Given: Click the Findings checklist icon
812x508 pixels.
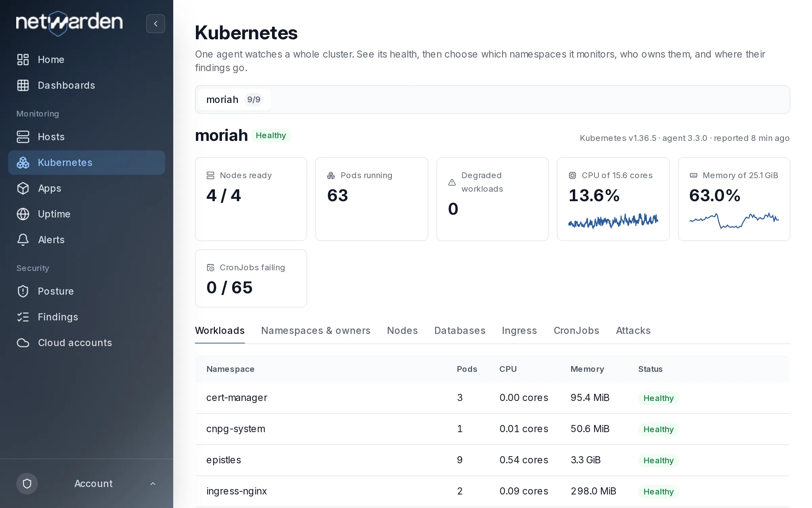Looking at the screenshot, I should [23, 317].
